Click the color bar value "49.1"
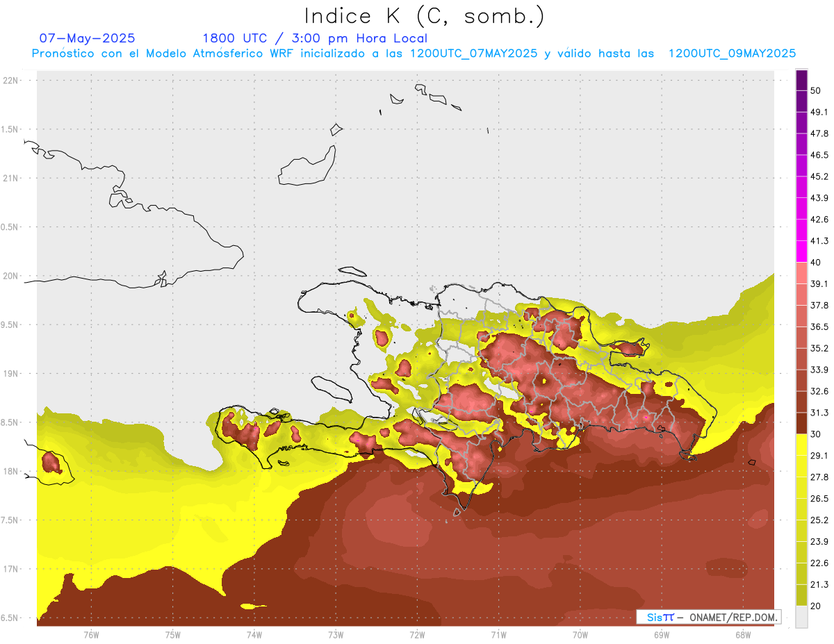 (x=819, y=112)
